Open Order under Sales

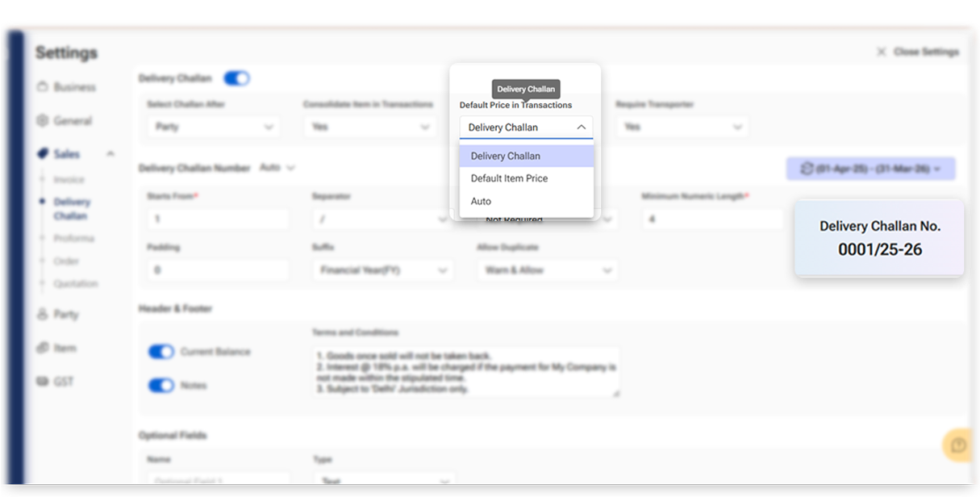click(x=66, y=261)
